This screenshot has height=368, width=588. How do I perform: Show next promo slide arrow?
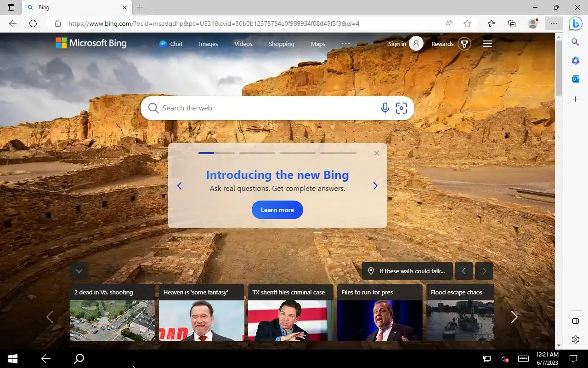pos(375,186)
